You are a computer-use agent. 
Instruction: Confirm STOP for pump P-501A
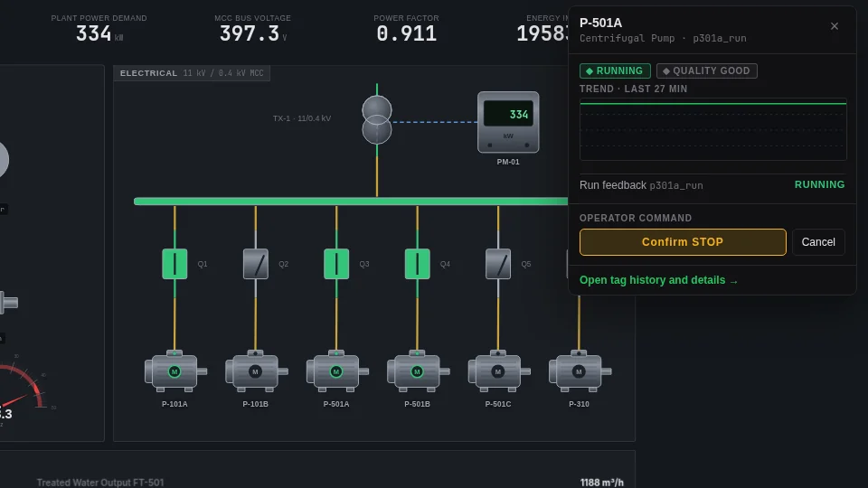coord(683,242)
